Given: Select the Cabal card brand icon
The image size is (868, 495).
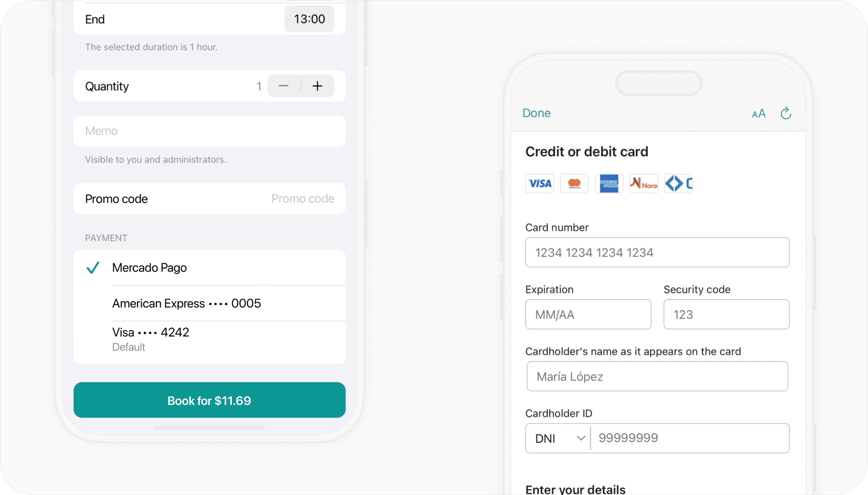Looking at the screenshot, I should click(678, 183).
